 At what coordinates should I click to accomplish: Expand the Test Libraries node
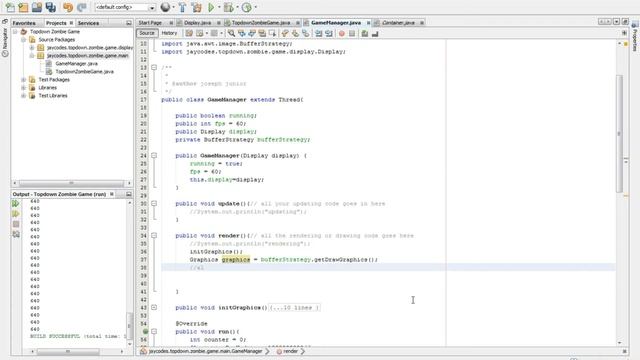tap(24, 96)
